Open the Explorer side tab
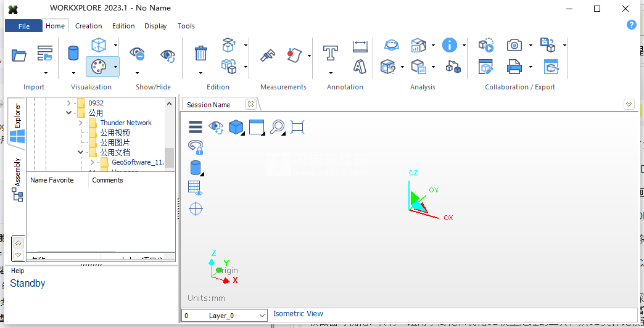This screenshot has width=644, height=328. tap(17, 123)
